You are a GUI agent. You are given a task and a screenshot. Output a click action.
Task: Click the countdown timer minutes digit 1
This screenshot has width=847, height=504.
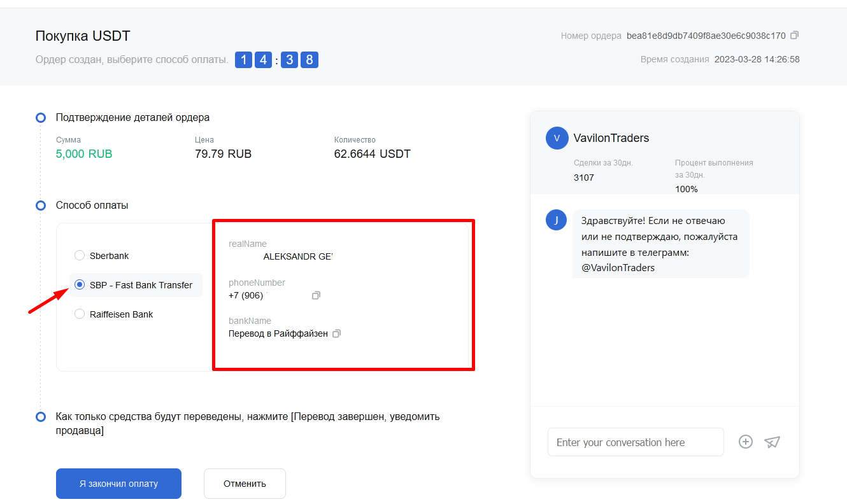click(x=244, y=60)
